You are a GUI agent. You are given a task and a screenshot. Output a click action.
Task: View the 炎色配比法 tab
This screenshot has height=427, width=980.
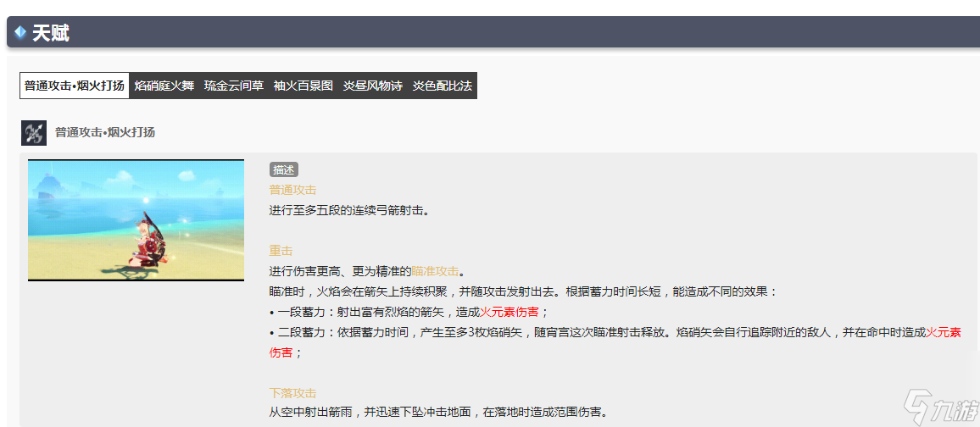[442, 86]
